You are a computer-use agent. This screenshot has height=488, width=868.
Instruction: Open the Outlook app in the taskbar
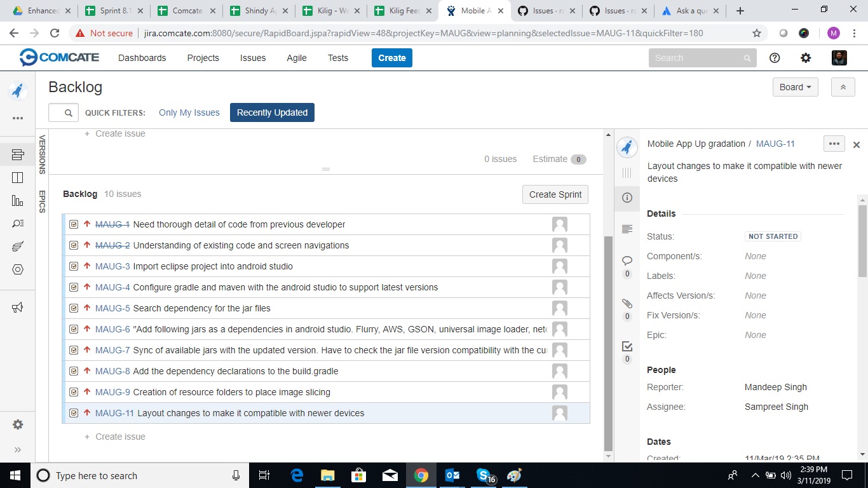tap(453, 475)
